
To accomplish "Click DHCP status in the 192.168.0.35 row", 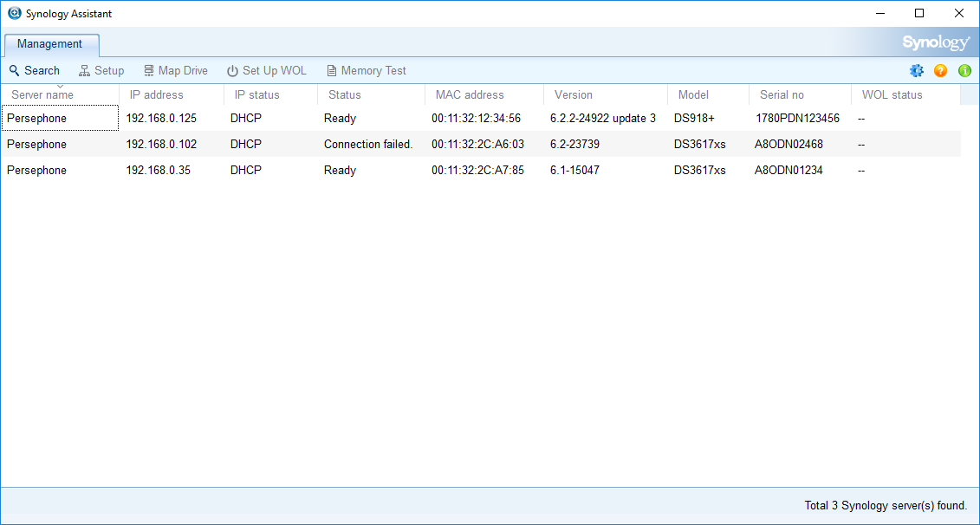I will click(x=245, y=170).
